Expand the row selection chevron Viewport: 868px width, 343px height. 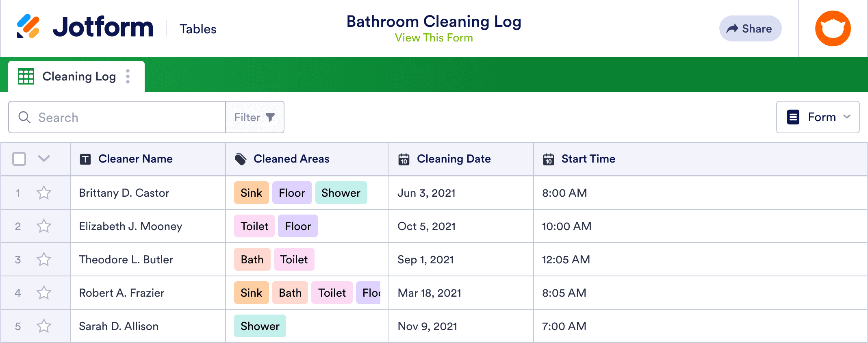[44, 158]
